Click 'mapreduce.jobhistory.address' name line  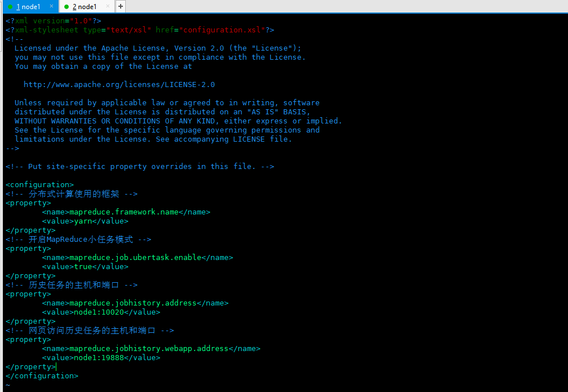pos(135,303)
